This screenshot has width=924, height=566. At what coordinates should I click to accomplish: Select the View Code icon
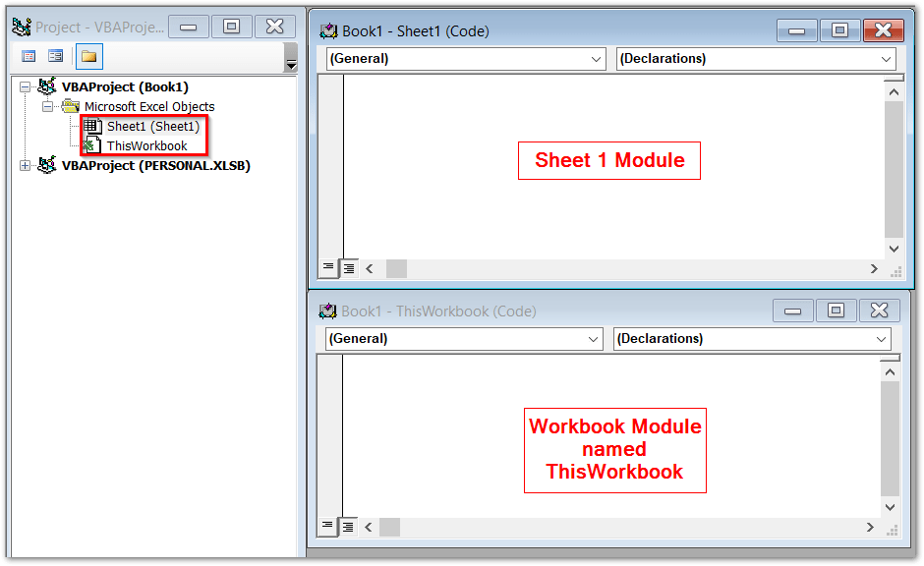point(29,56)
